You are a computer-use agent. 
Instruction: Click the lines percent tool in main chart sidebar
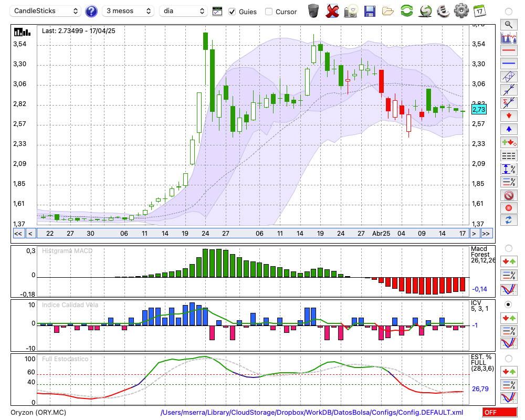(509, 182)
